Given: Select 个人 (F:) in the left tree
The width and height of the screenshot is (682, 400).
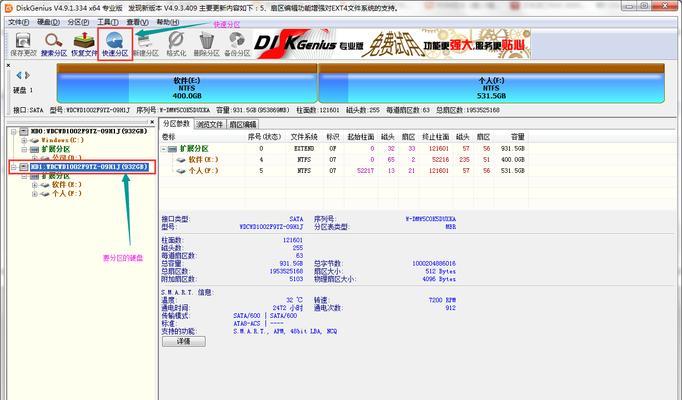Looking at the screenshot, I should tap(67, 194).
